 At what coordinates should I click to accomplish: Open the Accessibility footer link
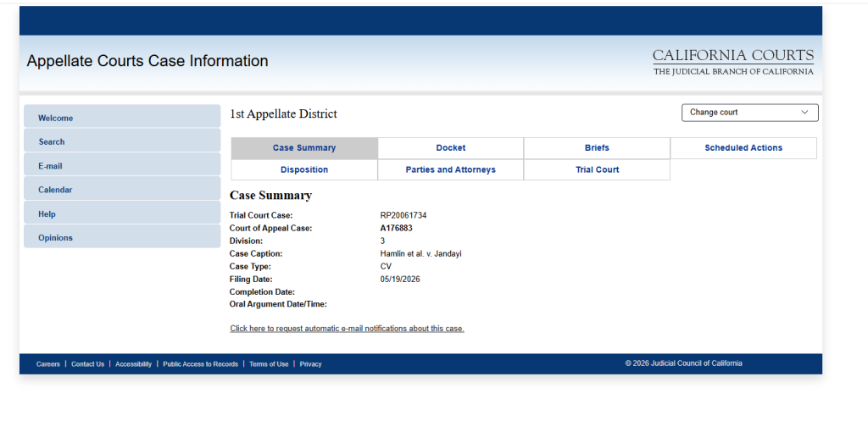[x=133, y=364]
